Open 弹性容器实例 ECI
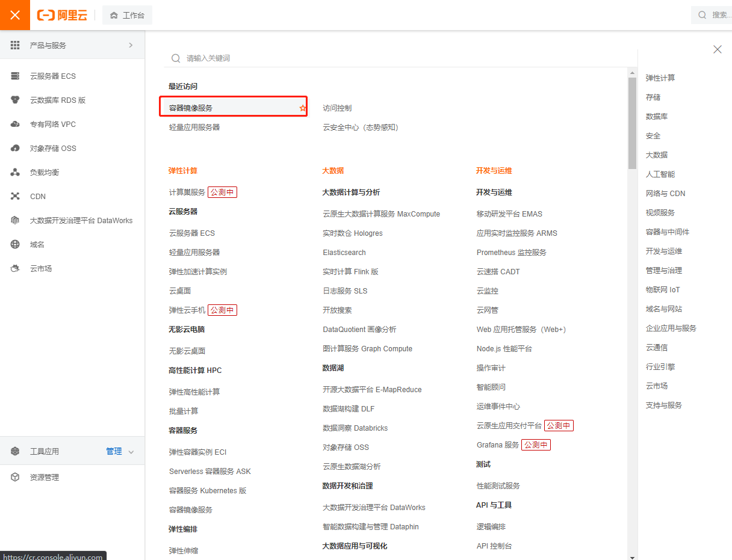732x560 pixels. [x=197, y=452]
